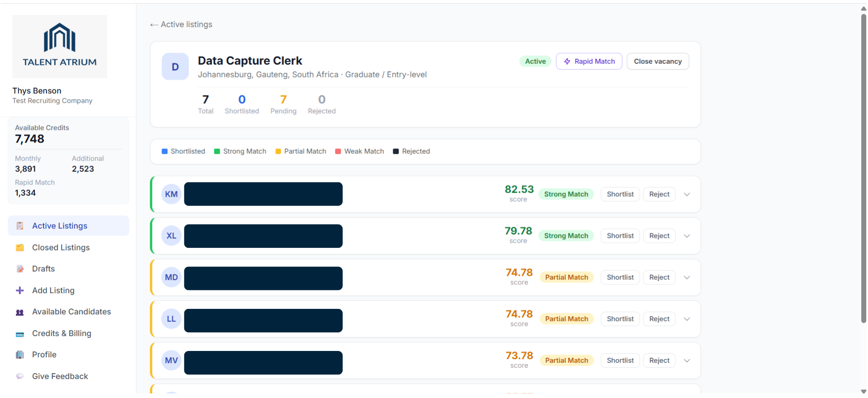The height and width of the screenshot is (398, 868).
Task: Shortlist the XL candidate
Action: pos(620,236)
